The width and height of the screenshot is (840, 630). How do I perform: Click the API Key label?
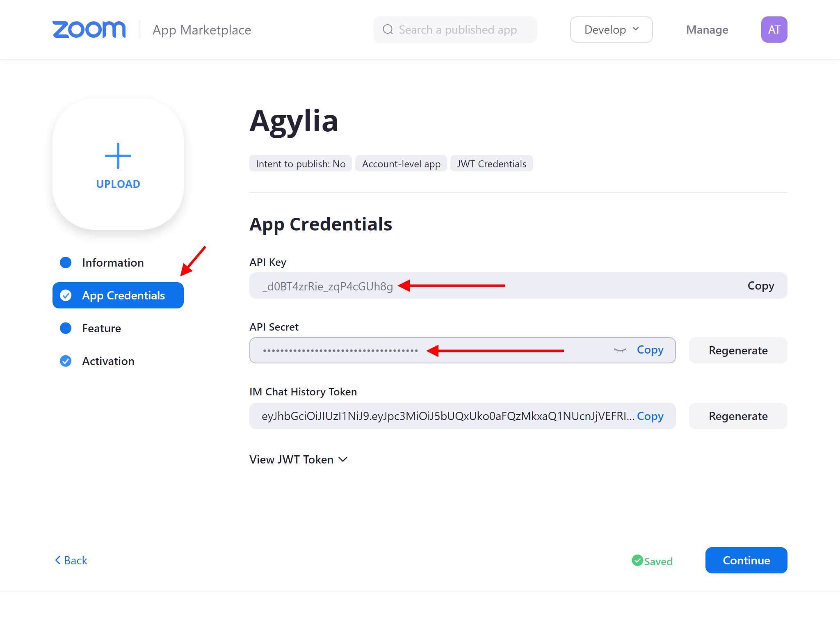(x=268, y=262)
